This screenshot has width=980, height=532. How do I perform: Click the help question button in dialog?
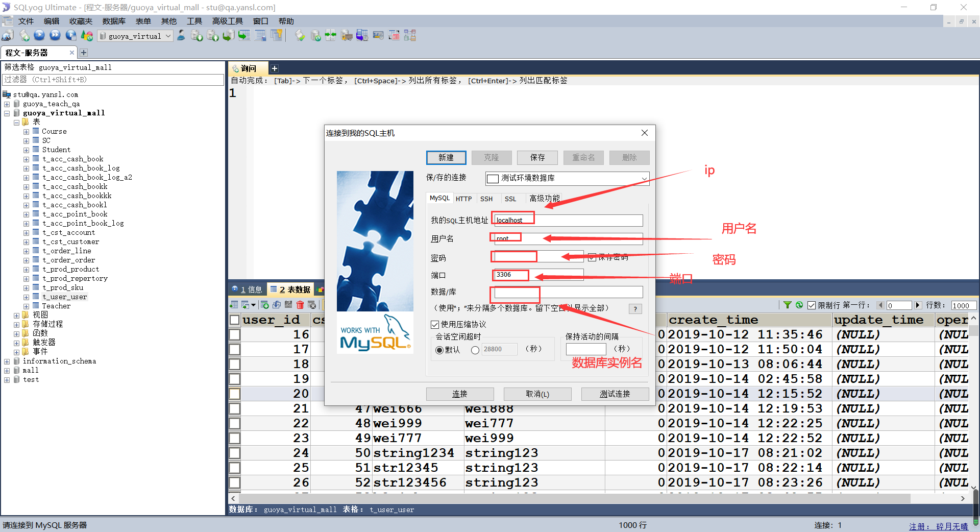coord(635,309)
